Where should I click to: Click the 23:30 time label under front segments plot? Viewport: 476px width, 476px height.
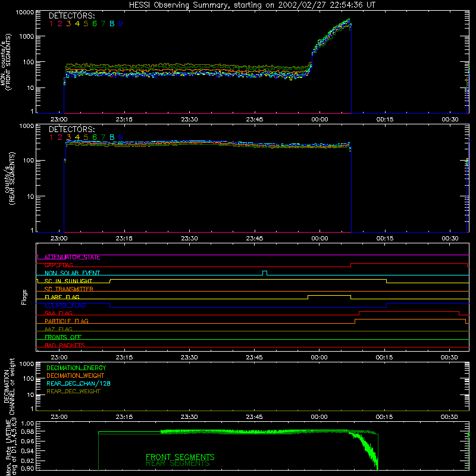point(189,120)
